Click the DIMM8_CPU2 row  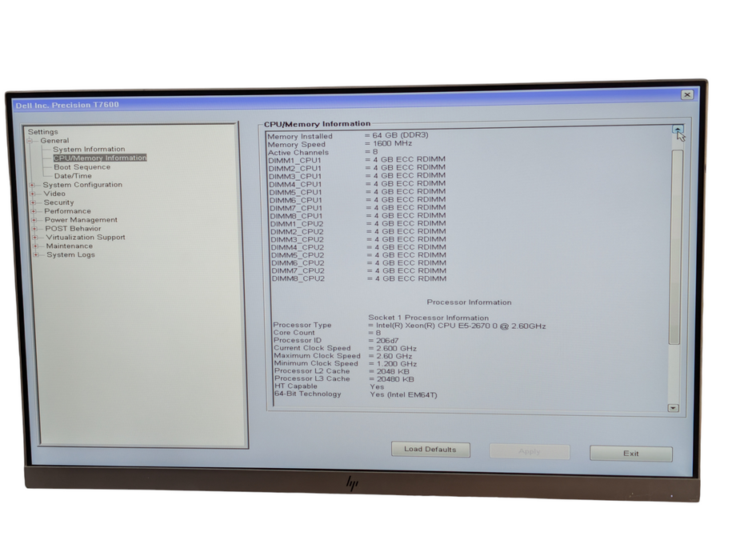tap(359, 278)
